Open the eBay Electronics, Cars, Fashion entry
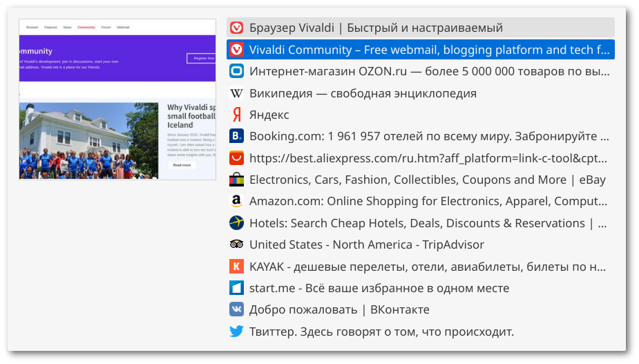The width and height of the screenshot is (639, 364). pos(421,180)
